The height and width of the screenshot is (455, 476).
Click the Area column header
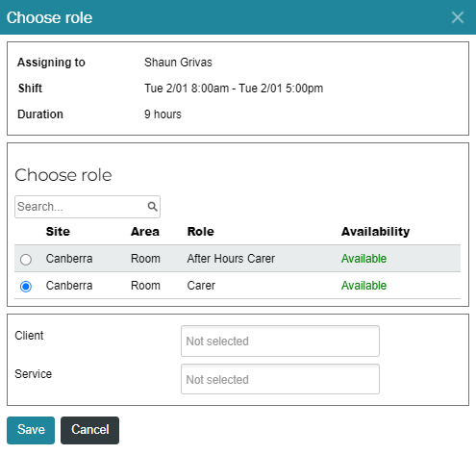coord(145,232)
